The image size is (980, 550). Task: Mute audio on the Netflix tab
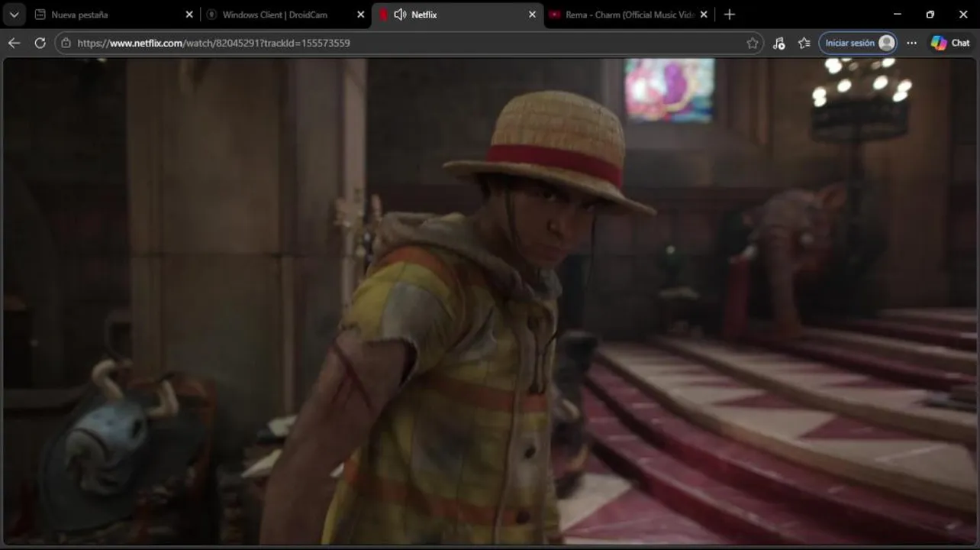point(400,15)
